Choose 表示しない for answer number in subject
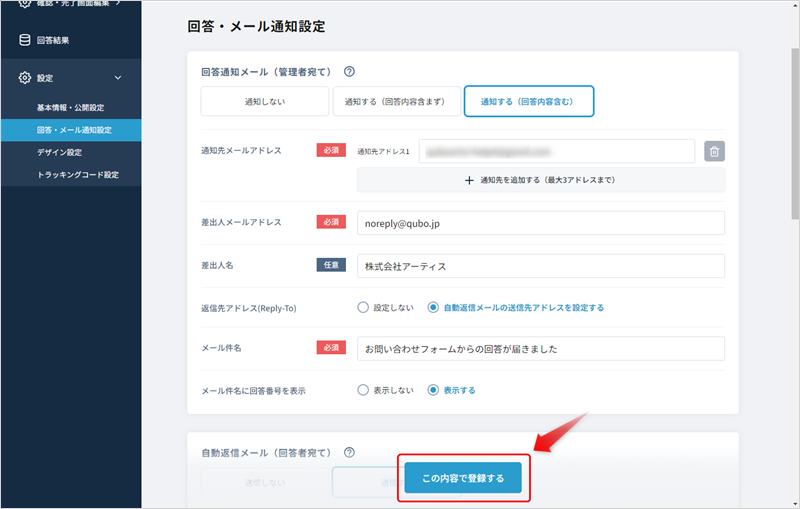 tap(363, 390)
